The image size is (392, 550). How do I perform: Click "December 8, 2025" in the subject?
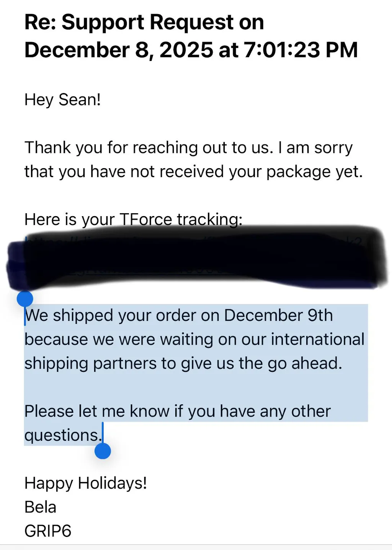pyautogui.click(x=119, y=50)
